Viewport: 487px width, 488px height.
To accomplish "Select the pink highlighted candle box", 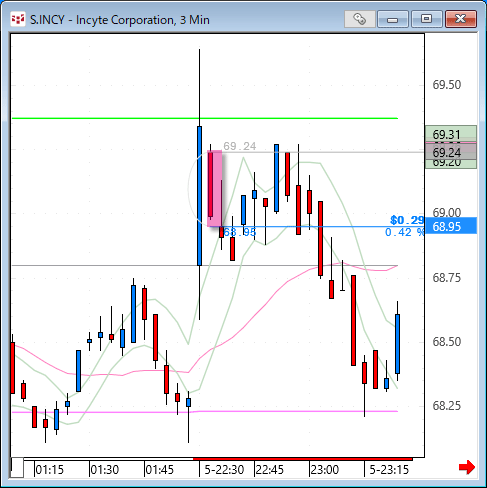I will [215, 189].
